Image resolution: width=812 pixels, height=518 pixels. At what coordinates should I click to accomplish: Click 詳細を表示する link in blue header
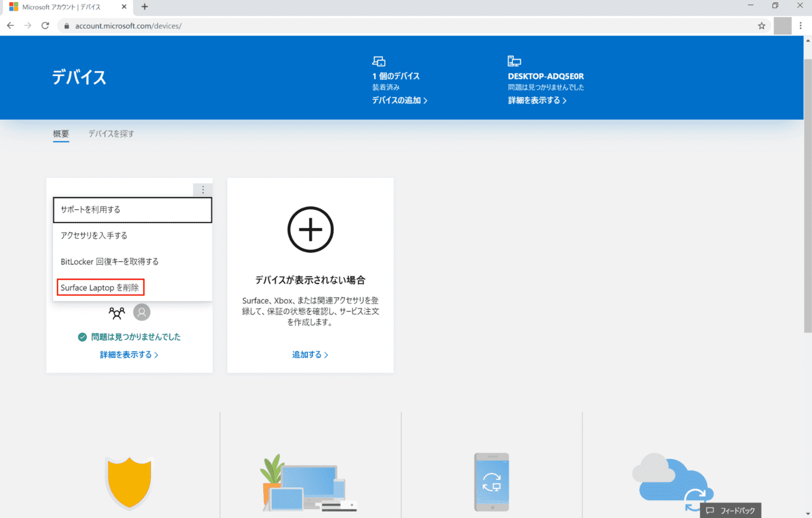pyautogui.click(x=537, y=100)
